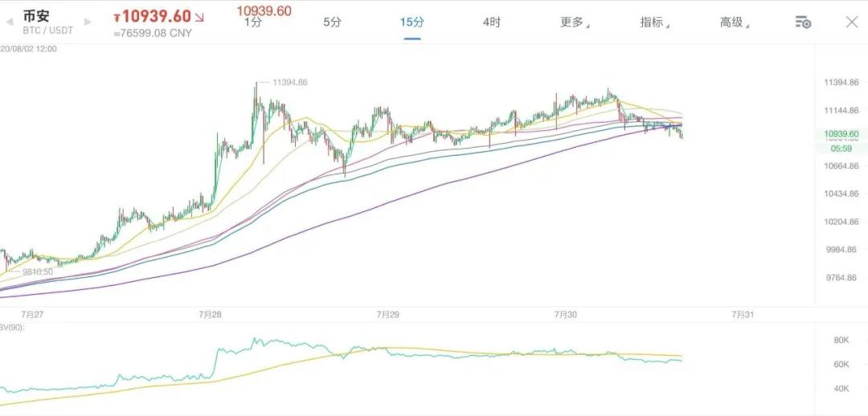This screenshot has height=416, width=868.
Task: Select the 15分 interval tab
Action: [x=411, y=22]
